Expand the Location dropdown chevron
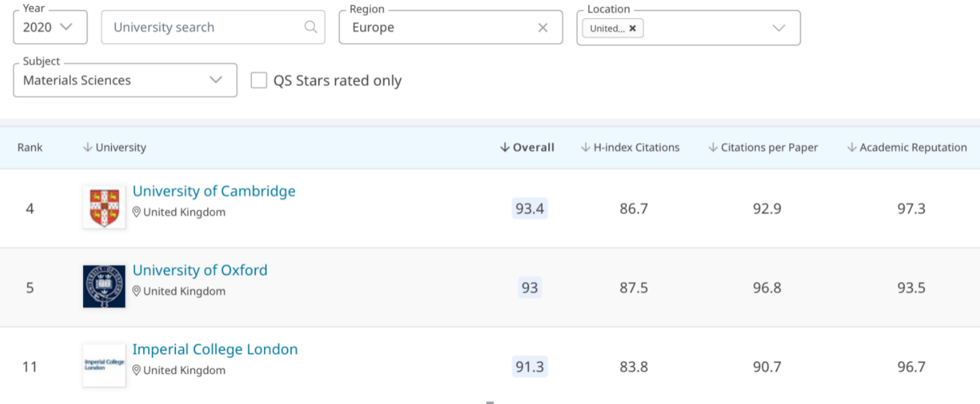This screenshot has height=404, width=980. pyautogui.click(x=779, y=28)
